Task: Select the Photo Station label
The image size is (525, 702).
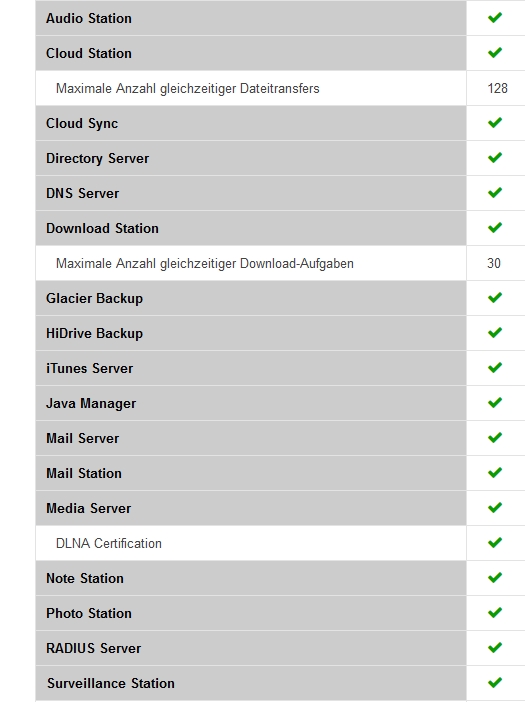Action: pos(89,613)
